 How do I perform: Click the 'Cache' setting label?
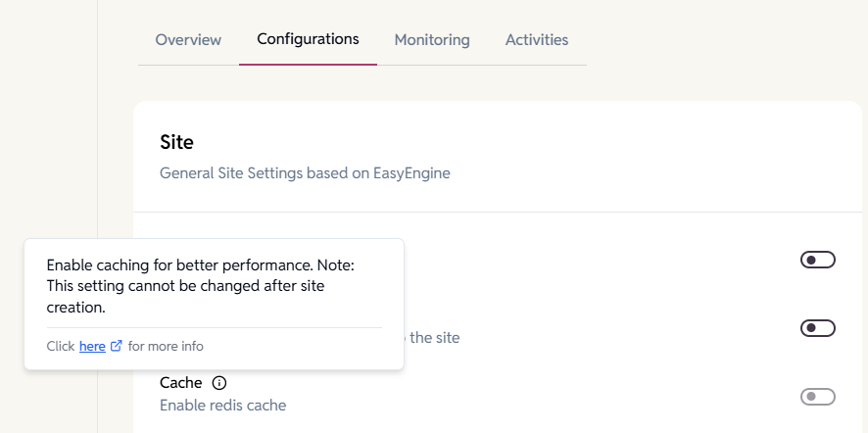[x=181, y=383]
